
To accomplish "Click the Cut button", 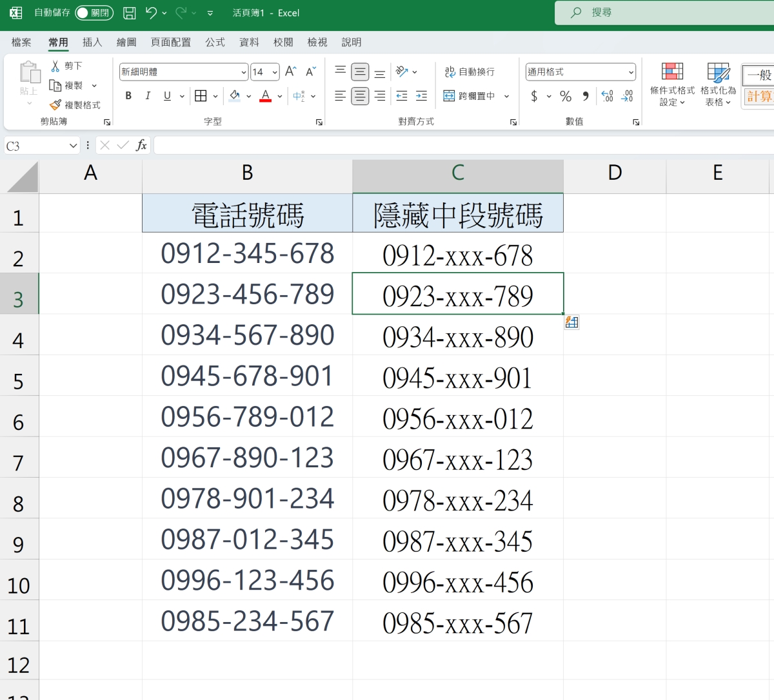I will point(66,66).
